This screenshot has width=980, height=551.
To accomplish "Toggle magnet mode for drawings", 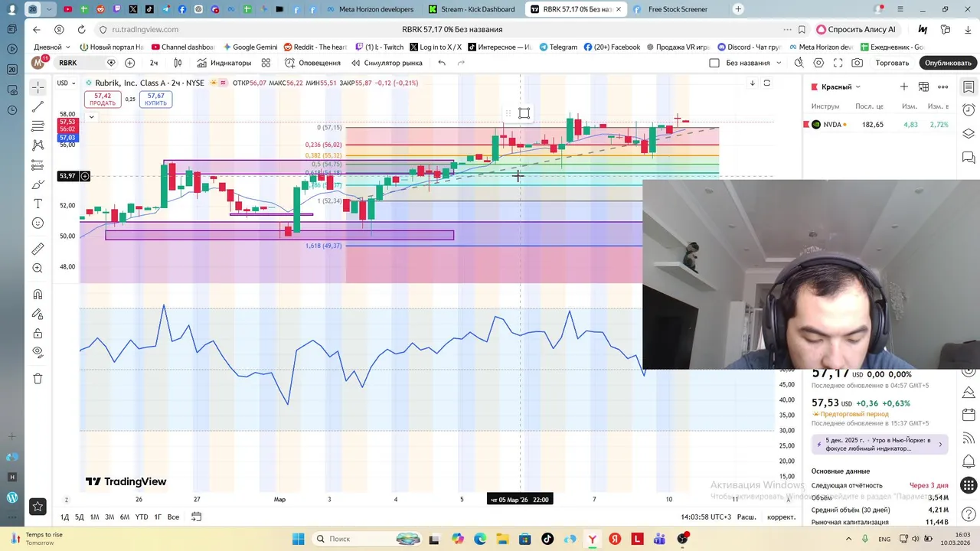I will [38, 295].
